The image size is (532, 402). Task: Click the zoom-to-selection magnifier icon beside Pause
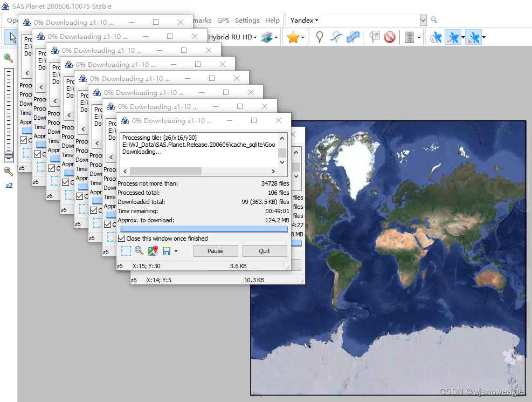[x=139, y=250]
